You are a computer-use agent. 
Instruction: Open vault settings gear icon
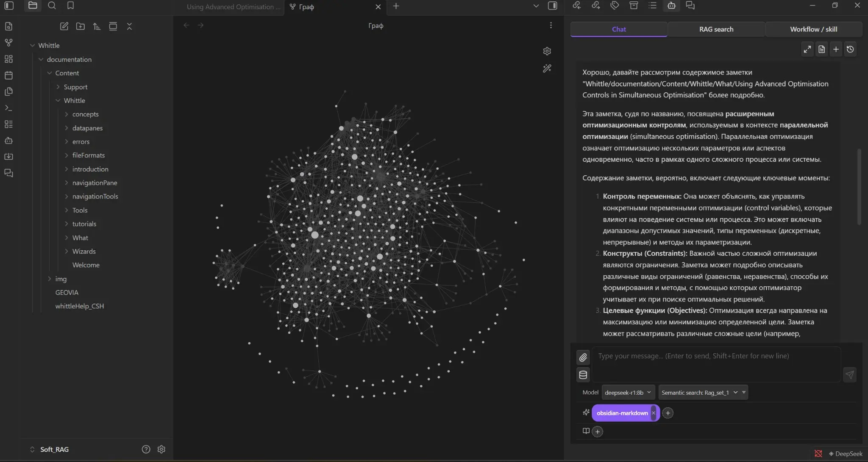pos(161,449)
